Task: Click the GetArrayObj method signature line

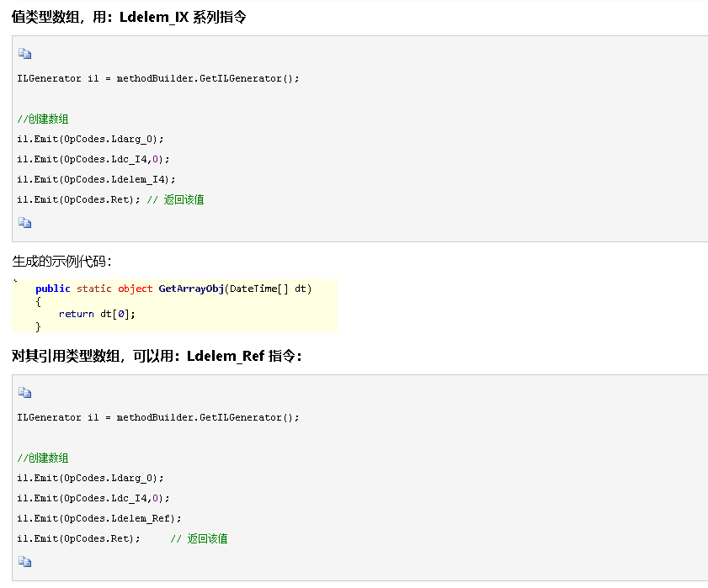Action: [x=173, y=289]
